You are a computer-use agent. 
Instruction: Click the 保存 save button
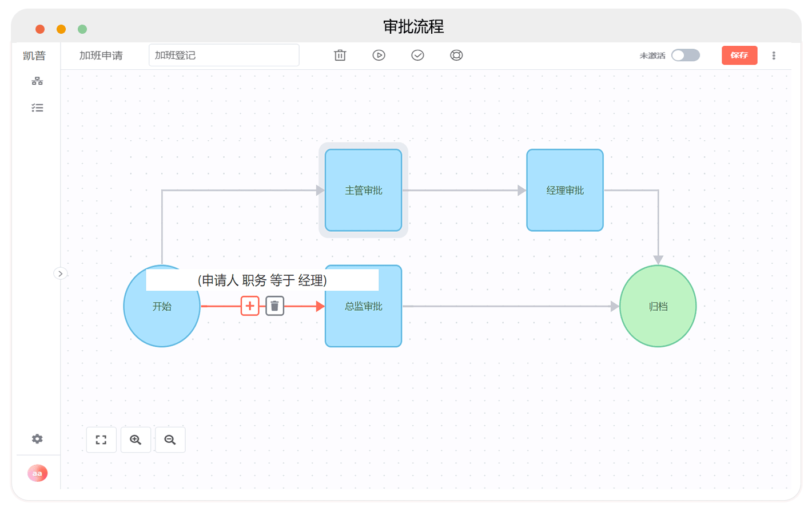click(739, 55)
